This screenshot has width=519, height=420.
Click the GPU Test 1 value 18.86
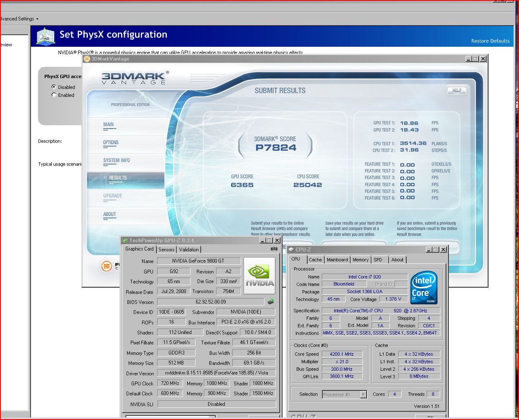pos(409,123)
